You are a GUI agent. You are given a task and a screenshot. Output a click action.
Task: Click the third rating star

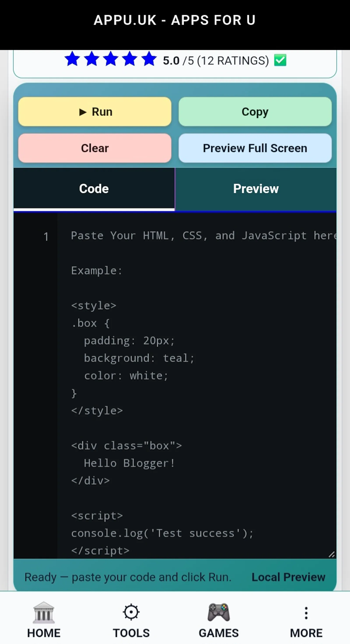[111, 59]
